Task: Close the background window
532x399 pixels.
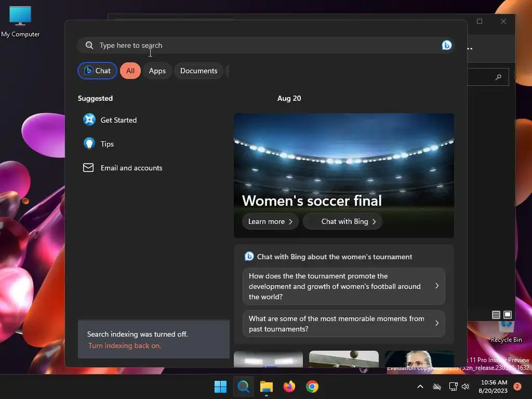Action: pyautogui.click(x=503, y=21)
